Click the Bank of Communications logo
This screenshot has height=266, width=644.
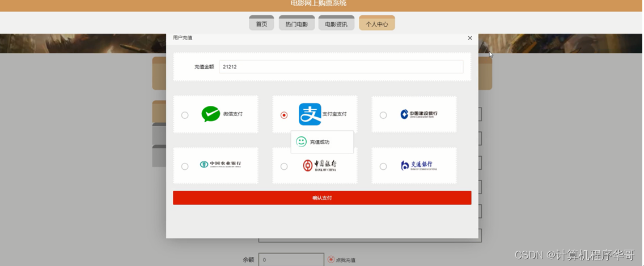[419, 165]
